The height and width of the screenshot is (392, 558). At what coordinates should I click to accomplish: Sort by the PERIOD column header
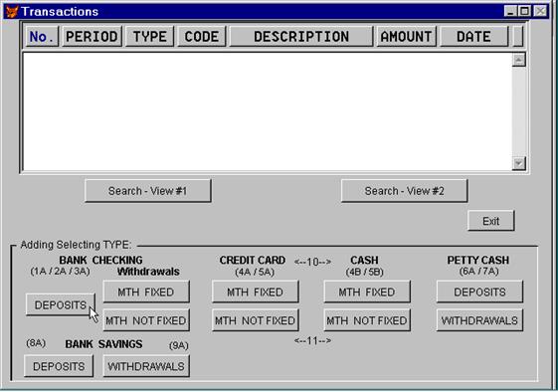[92, 37]
